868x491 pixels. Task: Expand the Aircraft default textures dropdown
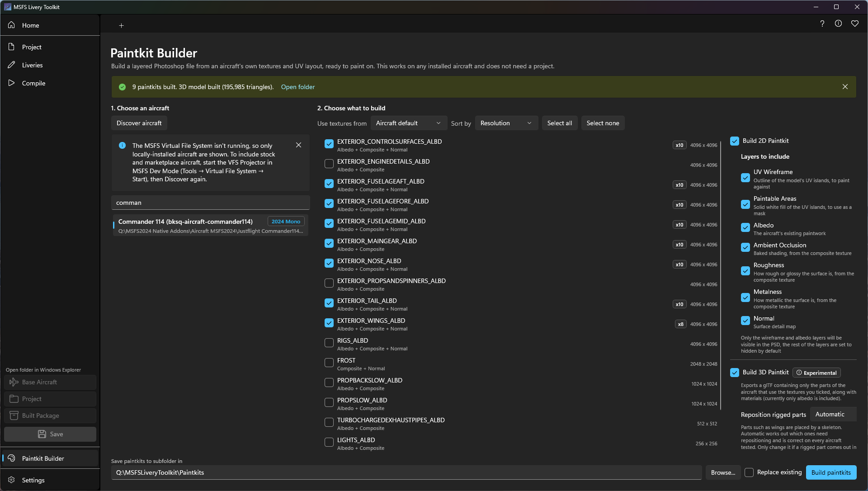(x=409, y=123)
